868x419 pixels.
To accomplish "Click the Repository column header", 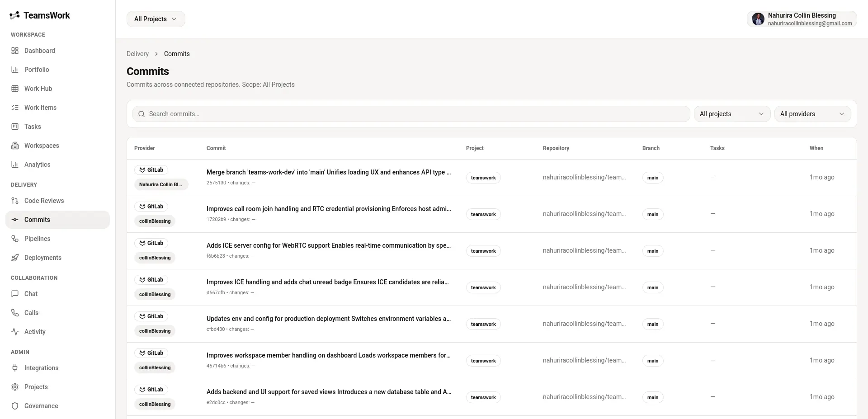I will pyautogui.click(x=556, y=148).
